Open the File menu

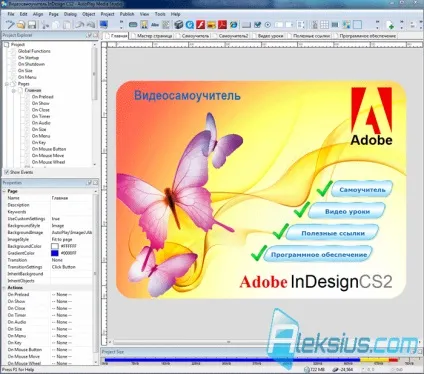point(11,14)
